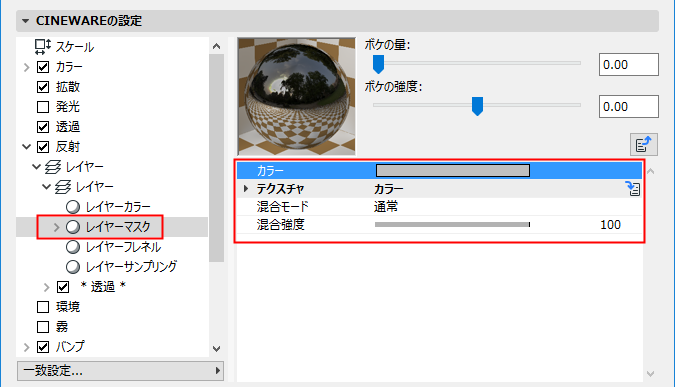Click the ボケの強度 slider handle
The image size is (675, 387).
click(477, 106)
